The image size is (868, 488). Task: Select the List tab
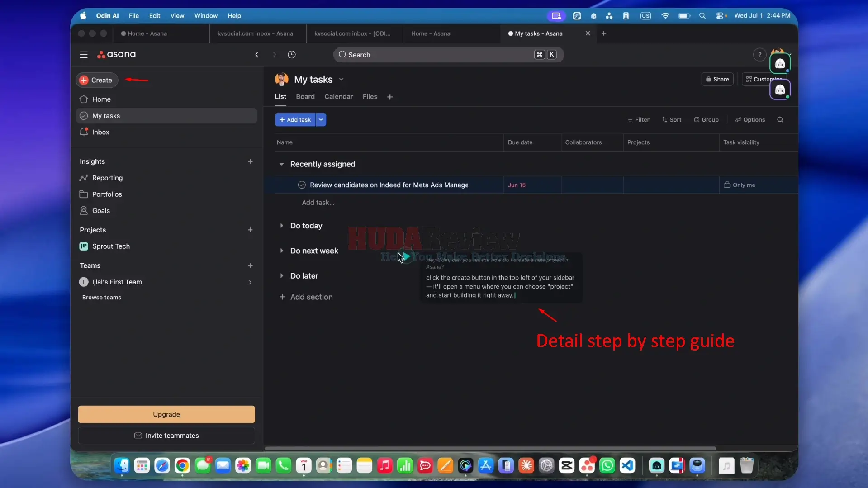(280, 97)
